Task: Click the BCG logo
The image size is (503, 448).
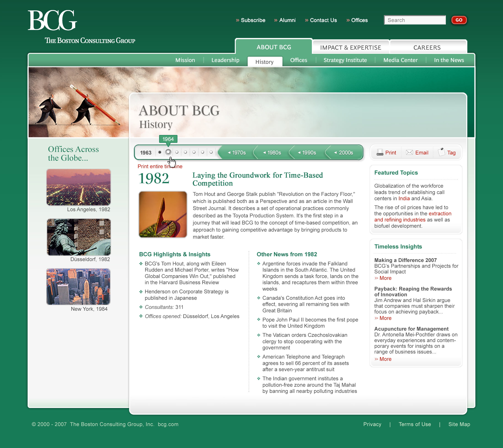Action: [x=52, y=20]
